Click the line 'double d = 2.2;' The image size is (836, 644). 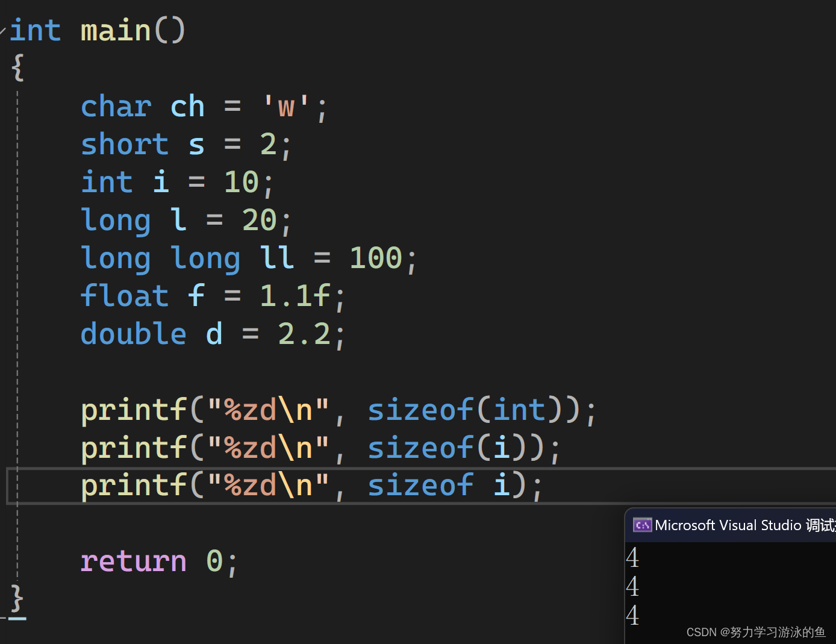pyautogui.click(x=213, y=334)
